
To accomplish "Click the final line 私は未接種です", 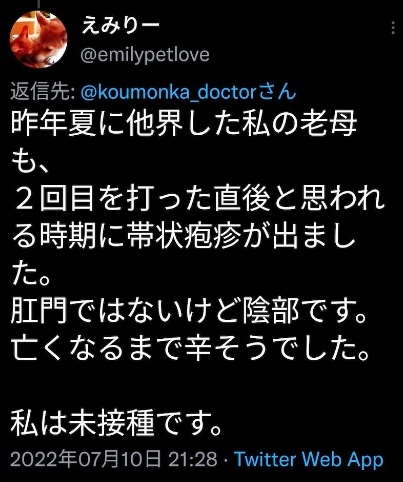I will click(116, 424).
